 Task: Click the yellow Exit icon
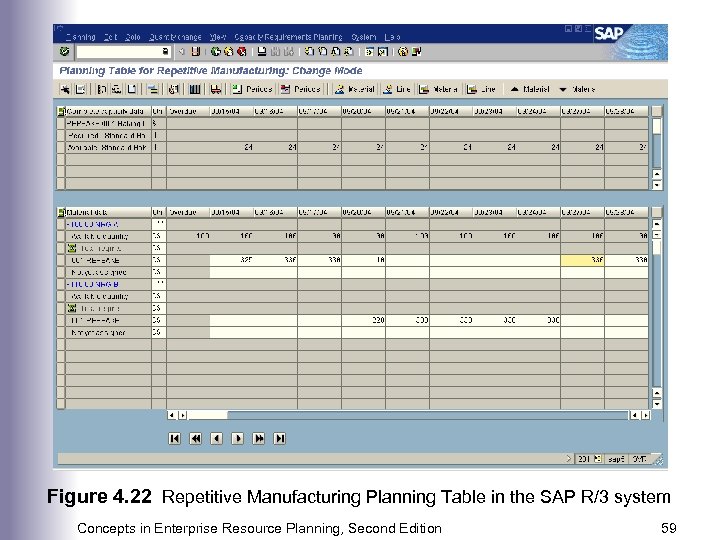(x=228, y=51)
